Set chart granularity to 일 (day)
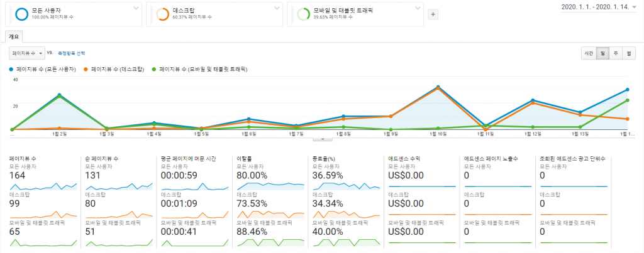 [x=602, y=53]
